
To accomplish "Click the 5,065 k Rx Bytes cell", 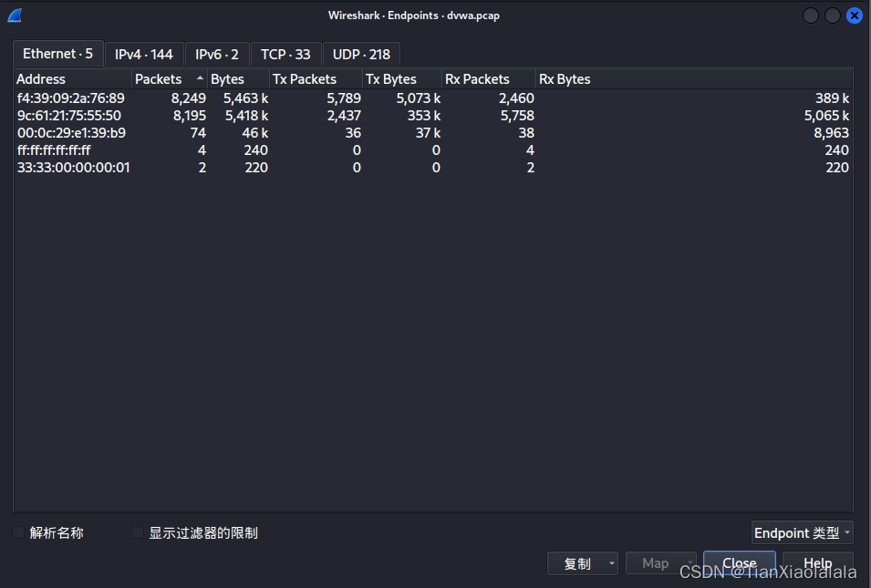I will (x=826, y=116).
